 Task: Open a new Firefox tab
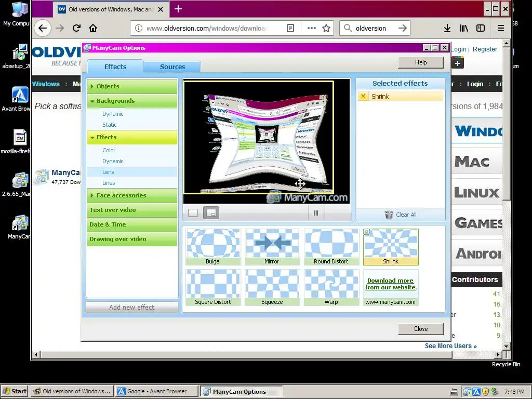tap(178, 9)
